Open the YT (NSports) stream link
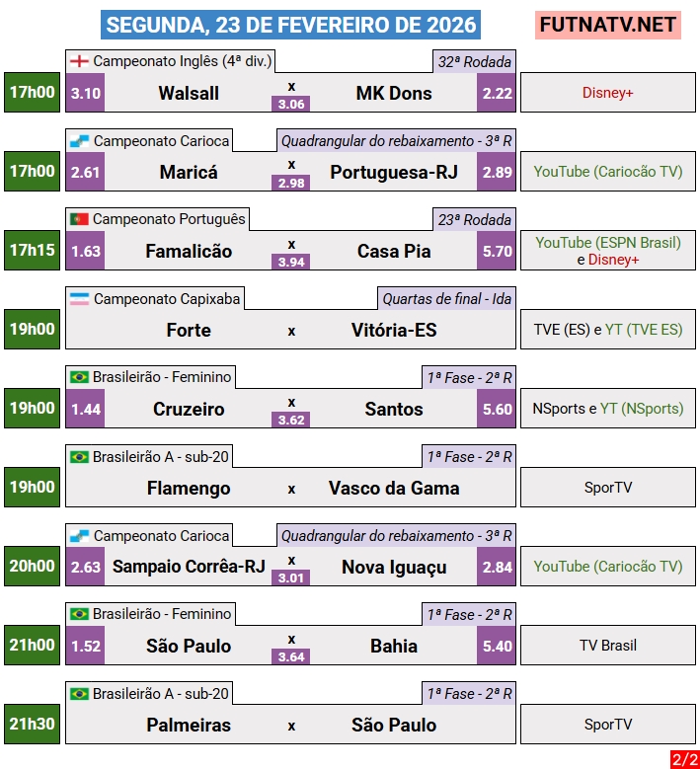 point(641,409)
